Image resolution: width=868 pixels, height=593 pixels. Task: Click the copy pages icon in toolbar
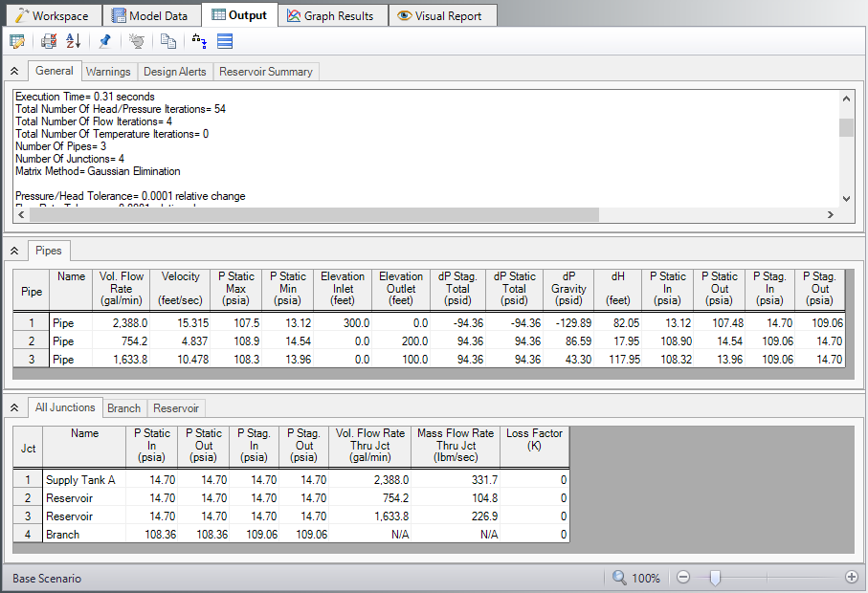[x=168, y=41]
